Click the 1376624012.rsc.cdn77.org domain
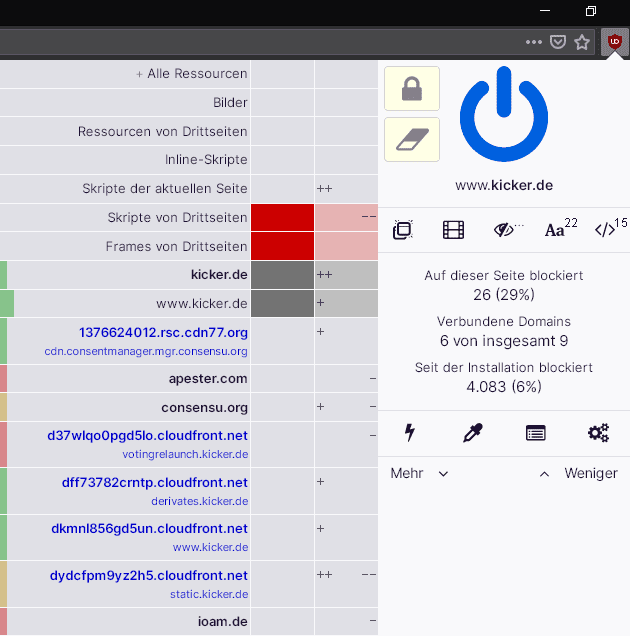The image size is (630, 636). pyautogui.click(x=163, y=333)
